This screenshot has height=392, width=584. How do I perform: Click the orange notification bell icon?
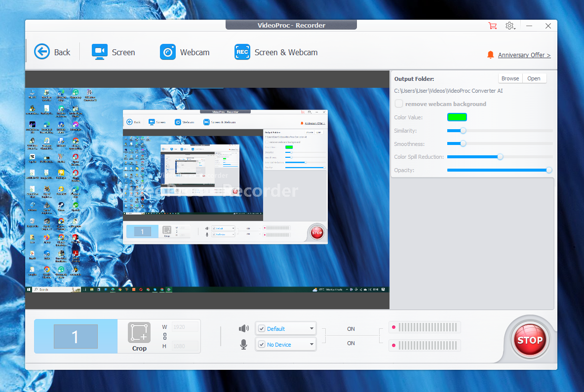pyautogui.click(x=491, y=55)
